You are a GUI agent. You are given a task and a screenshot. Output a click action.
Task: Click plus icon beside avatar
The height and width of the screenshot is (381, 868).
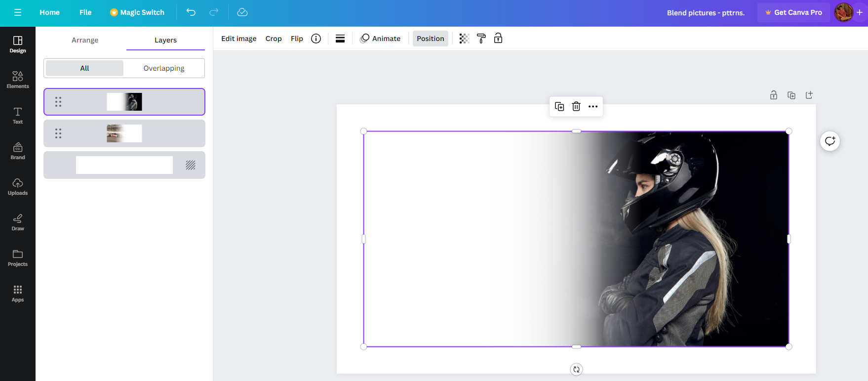860,12
